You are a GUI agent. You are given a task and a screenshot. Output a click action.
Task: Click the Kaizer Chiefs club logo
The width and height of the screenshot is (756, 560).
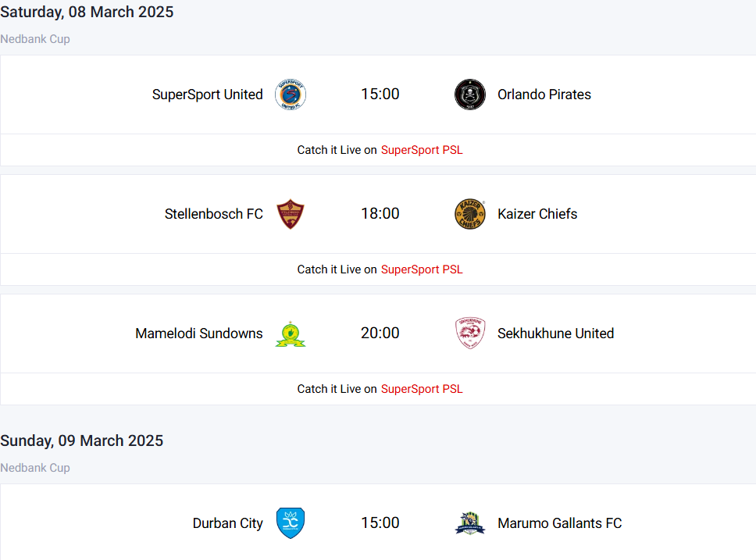click(470, 214)
